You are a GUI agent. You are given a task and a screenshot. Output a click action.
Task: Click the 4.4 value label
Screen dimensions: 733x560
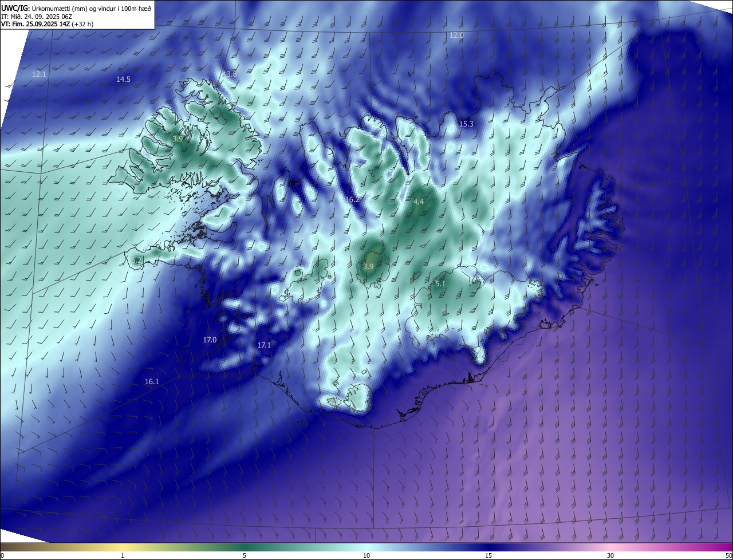coord(419,202)
